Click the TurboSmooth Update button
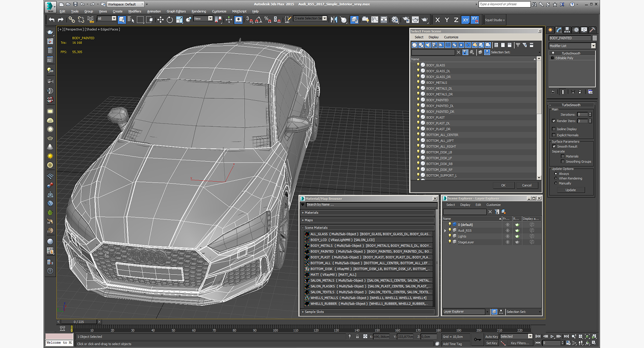 pyautogui.click(x=570, y=190)
